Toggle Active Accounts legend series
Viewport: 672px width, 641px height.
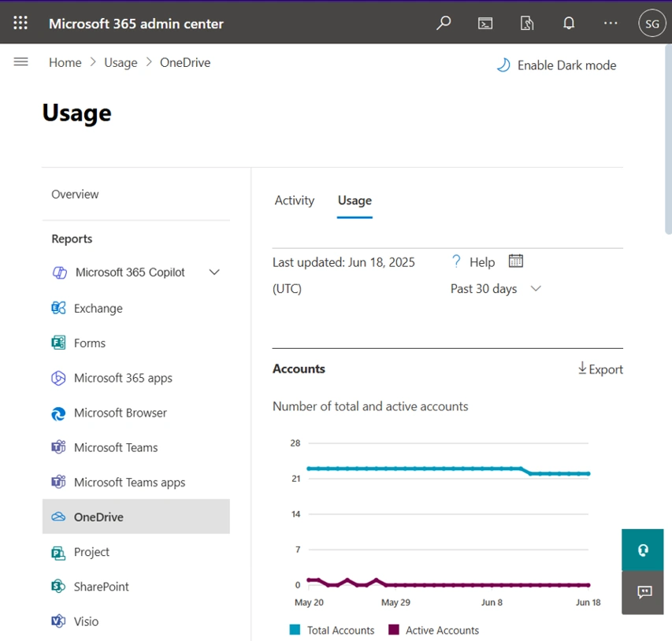(x=433, y=630)
